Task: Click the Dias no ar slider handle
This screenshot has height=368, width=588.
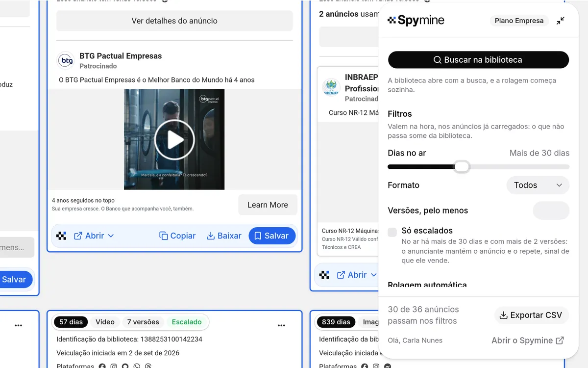Action: (x=462, y=167)
